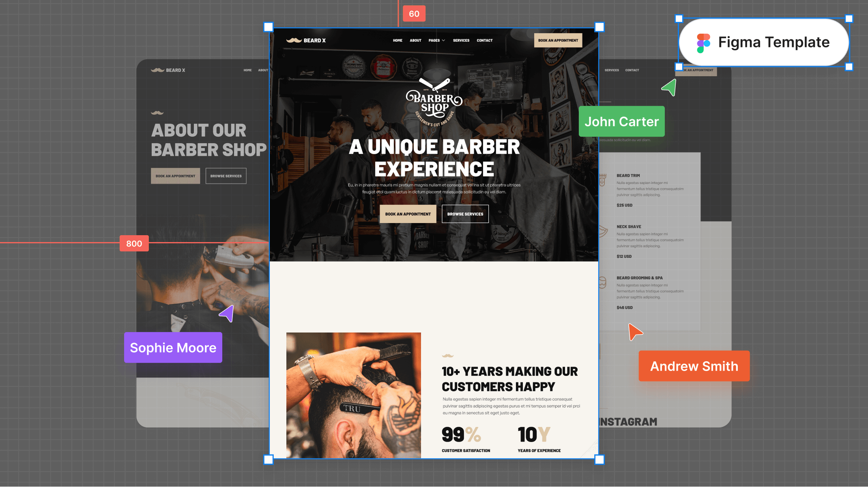Click the Beard X logo icon in left panel
This screenshot has width=868, height=487.
(156, 70)
